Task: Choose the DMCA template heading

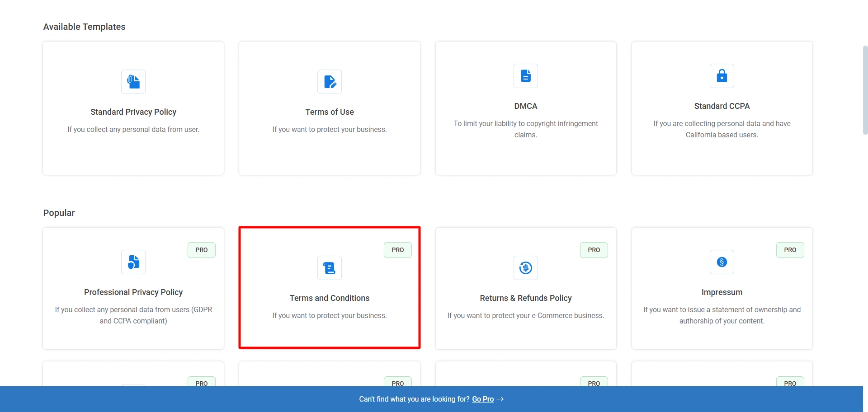Action: (526, 106)
